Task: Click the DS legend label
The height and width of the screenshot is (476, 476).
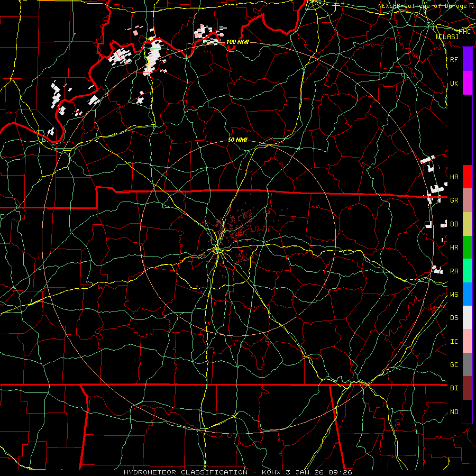Action: pyautogui.click(x=454, y=318)
